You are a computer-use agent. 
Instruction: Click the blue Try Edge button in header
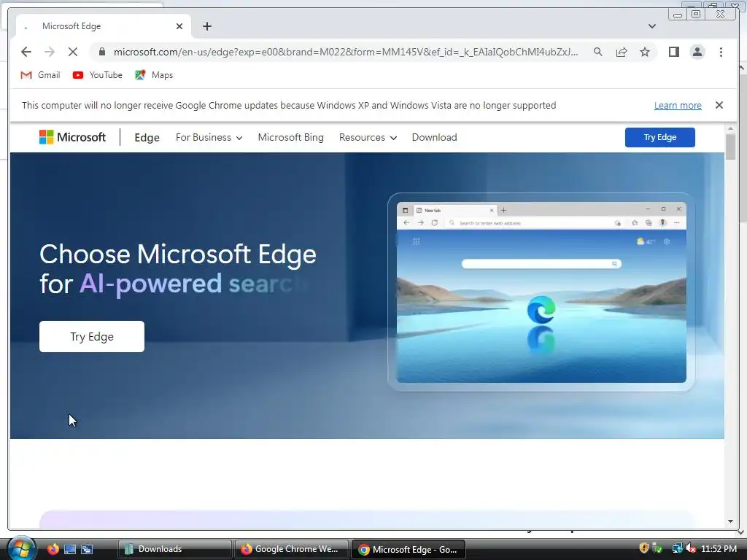click(659, 137)
